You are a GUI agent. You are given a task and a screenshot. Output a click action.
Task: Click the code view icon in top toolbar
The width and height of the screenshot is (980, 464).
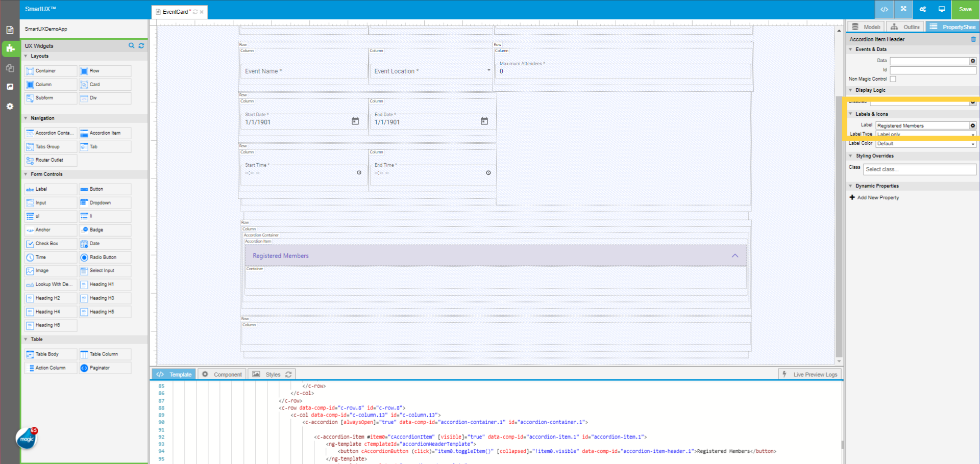click(884, 9)
